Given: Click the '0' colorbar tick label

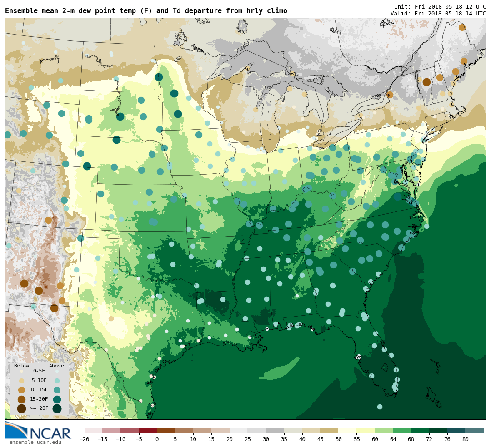Looking at the screenshot, I should [157, 439].
